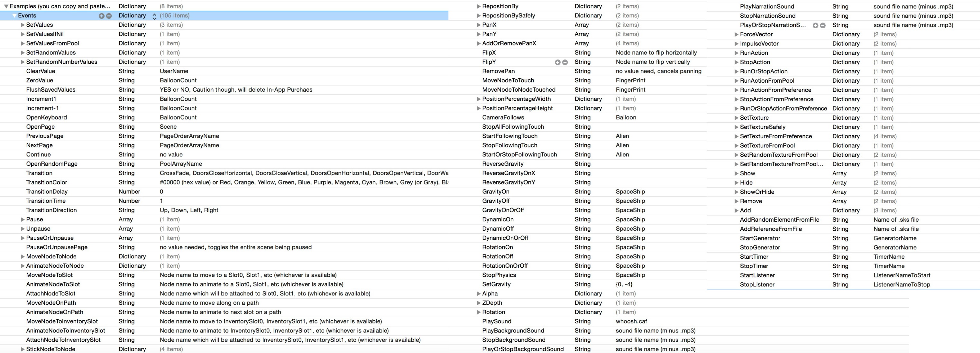Expand the RepositionBySafely dictionary
This screenshot has height=353, width=980.
click(479, 16)
